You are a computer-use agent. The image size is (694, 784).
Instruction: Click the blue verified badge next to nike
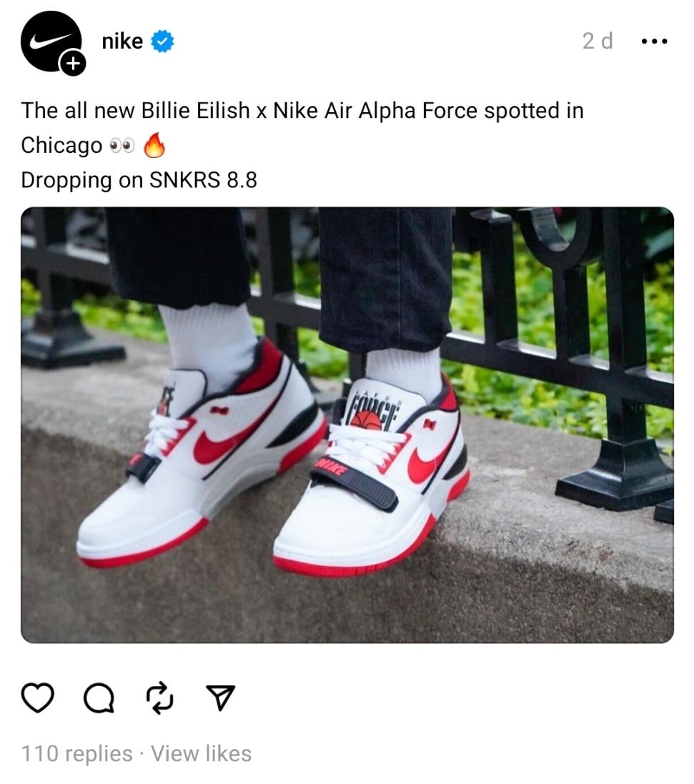click(162, 41)
